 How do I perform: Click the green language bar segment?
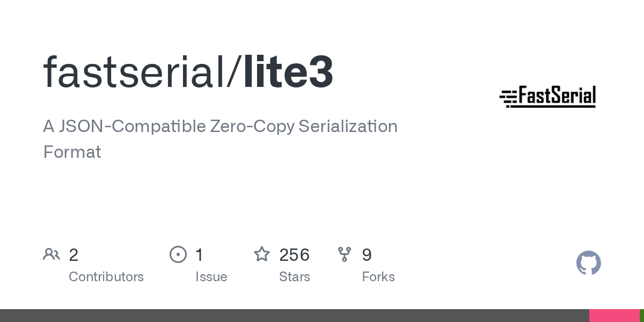tap(642, 316)
